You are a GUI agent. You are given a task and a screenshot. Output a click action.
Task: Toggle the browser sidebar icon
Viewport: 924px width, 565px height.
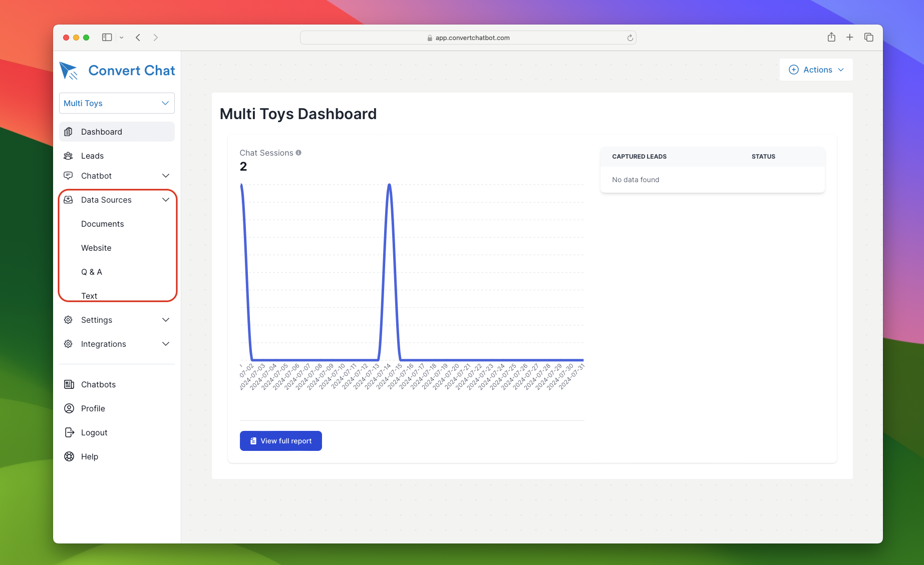pyautogui.click(x=107, y=38)
